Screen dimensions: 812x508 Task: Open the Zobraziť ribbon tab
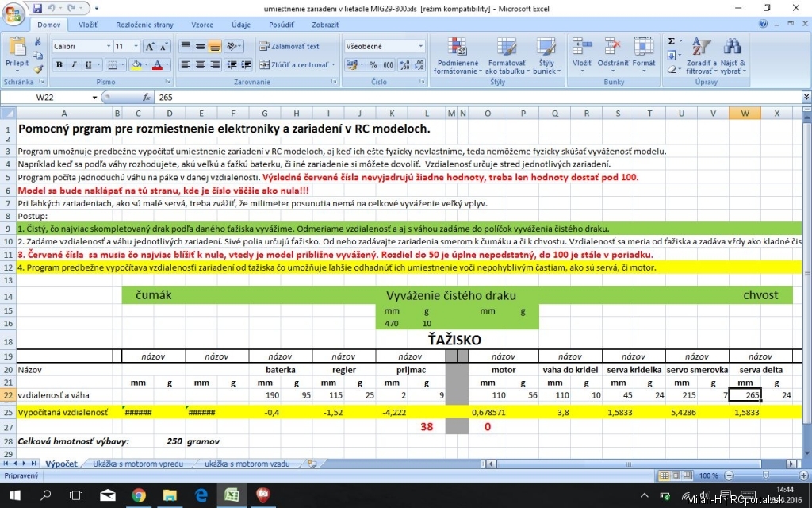click(x=325, y=25)
